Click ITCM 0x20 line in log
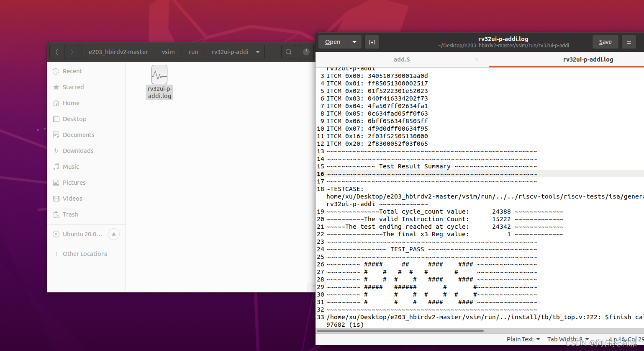644x351 pixels. click(377, 144)
